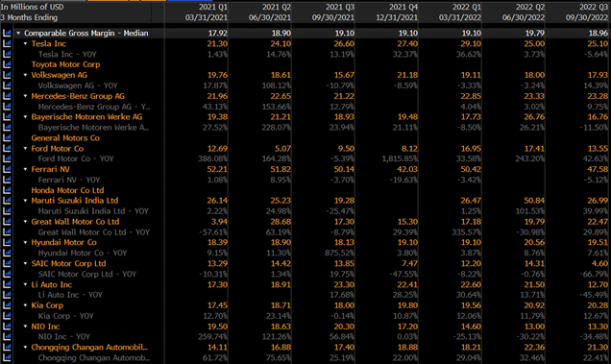
Task: Open chart icon for Toyota Motor Corp row
Action: tap(7, 64)
